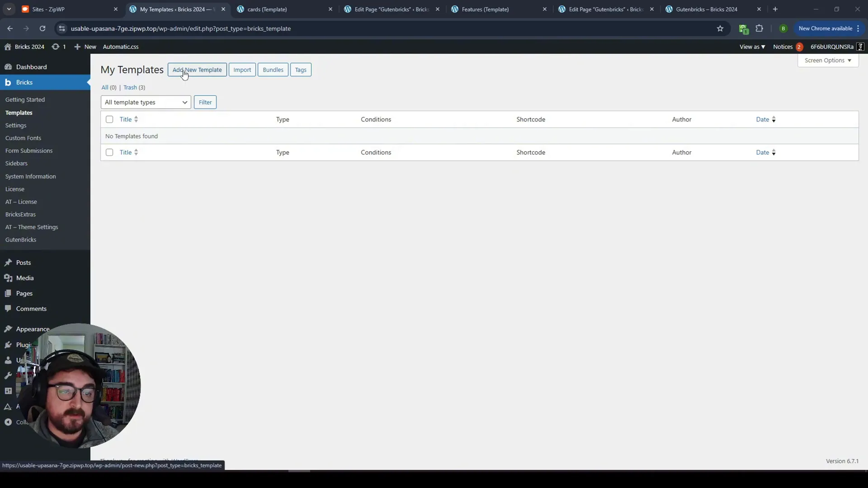
Task: Open the Screen Options expander
Action: point(828,60)
